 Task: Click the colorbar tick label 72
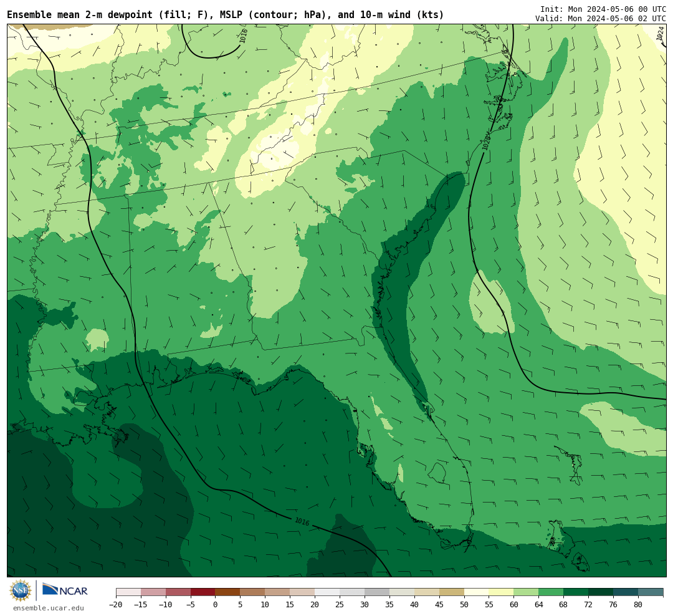(588, 605)
